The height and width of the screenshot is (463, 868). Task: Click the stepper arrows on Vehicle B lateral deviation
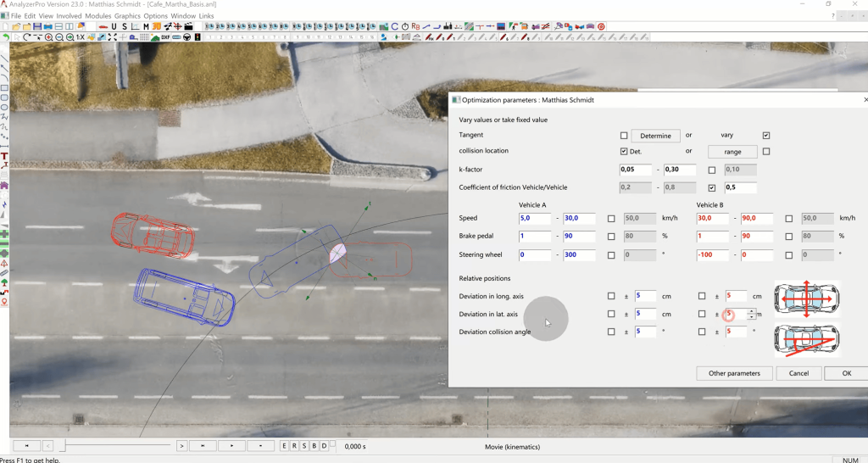(752, 315)
